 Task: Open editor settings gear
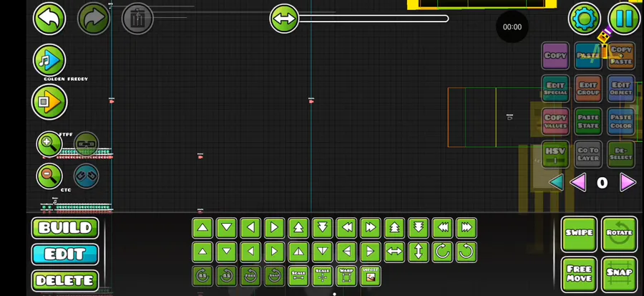coord(585,19)
